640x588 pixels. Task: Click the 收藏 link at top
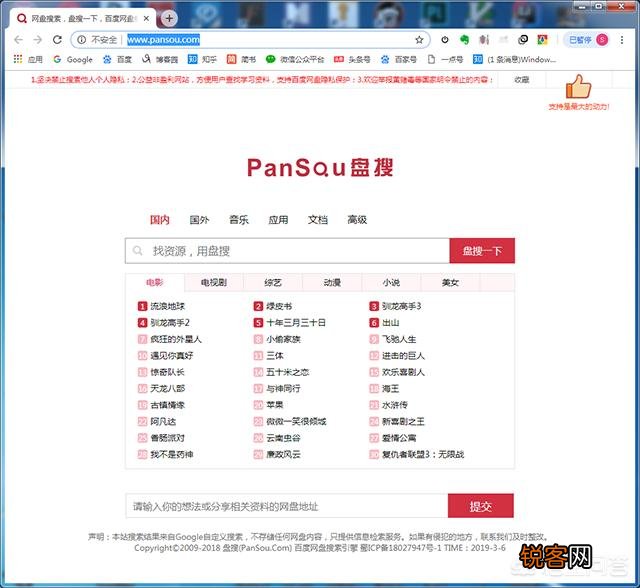pos(522,80)
